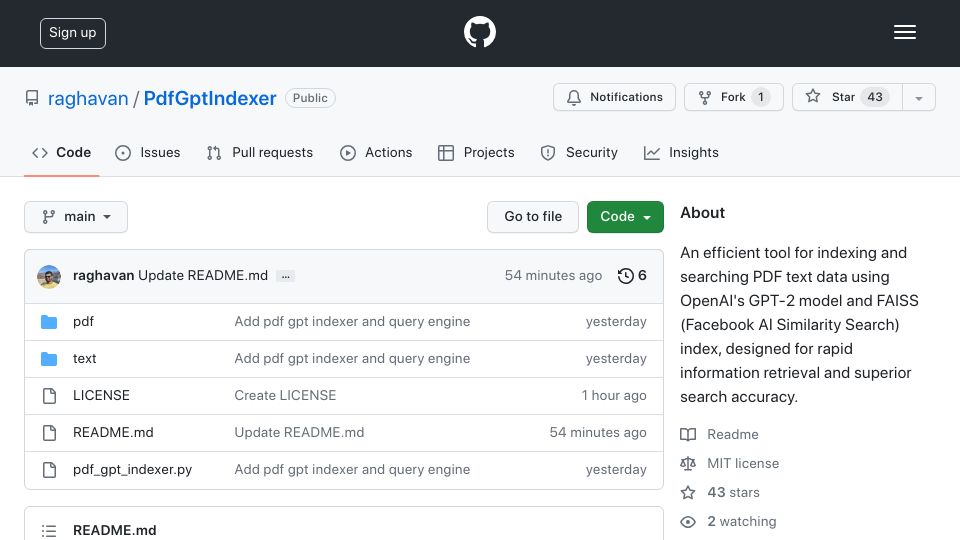
Task: Click the folder icon for pdf
Action: (49, 322)
